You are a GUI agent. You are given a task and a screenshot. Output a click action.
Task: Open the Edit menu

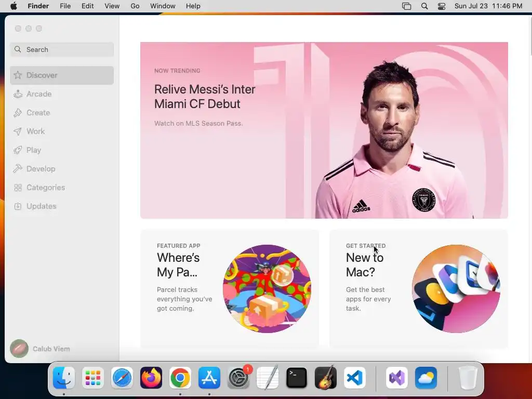[87, 6]
